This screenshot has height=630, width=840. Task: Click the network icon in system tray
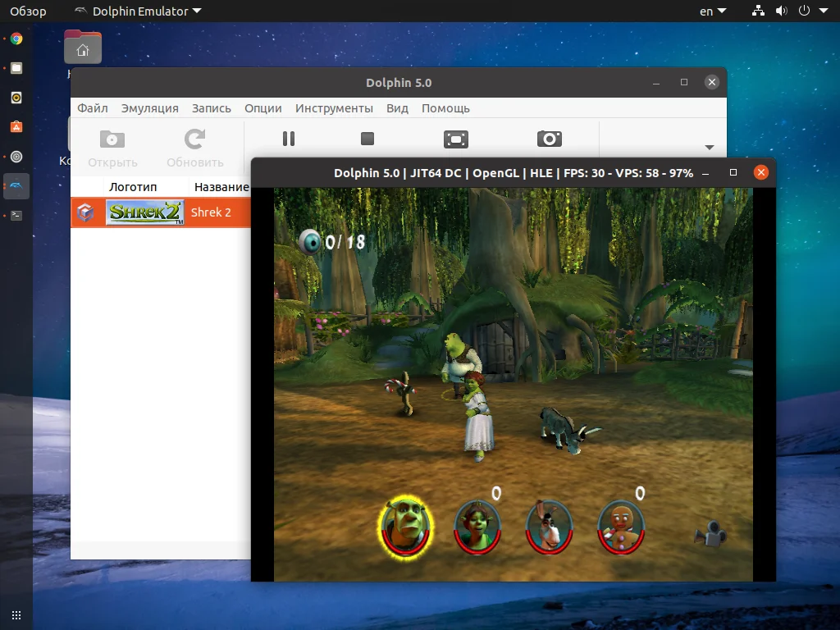[758, 11]
